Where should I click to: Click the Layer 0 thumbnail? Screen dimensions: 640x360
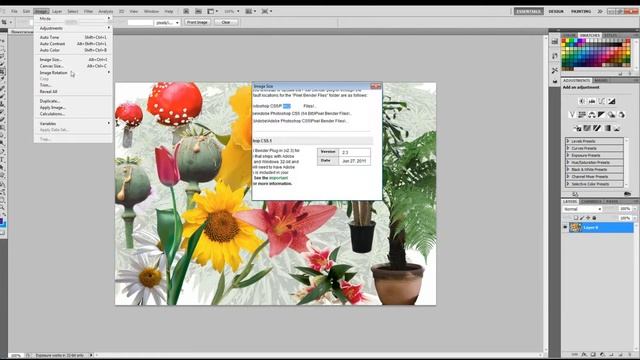pyautogui.click(x=575, y=227)
